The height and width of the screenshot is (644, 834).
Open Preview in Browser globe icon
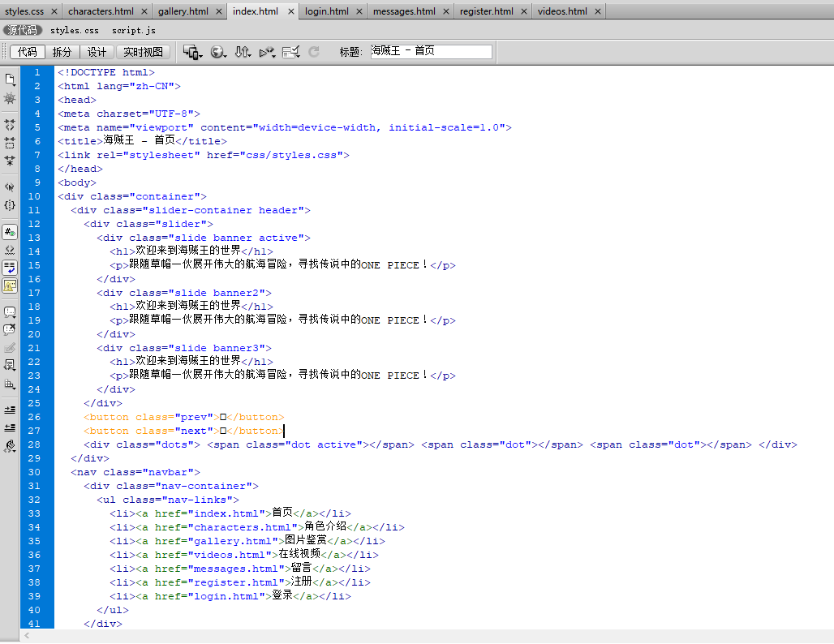tap(218, 52)
